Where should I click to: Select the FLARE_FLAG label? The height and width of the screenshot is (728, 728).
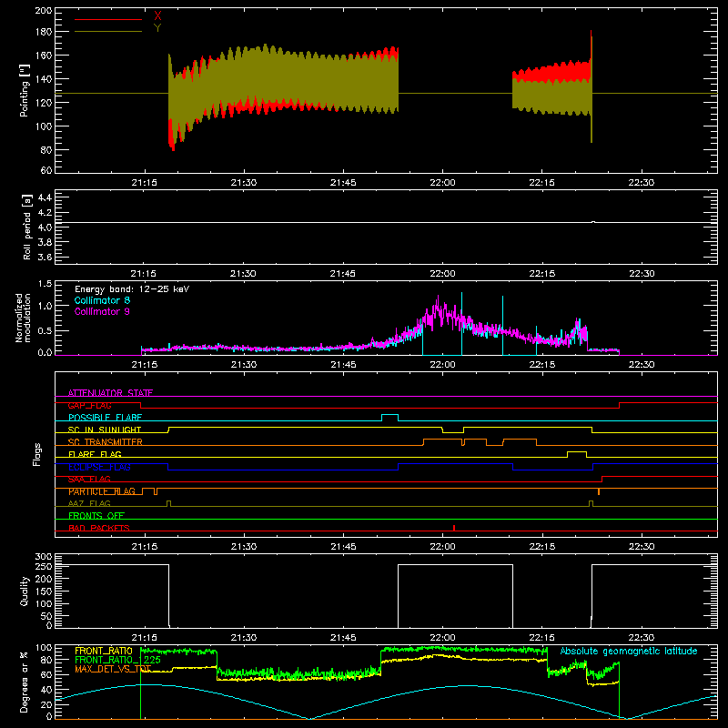[95, 454]
